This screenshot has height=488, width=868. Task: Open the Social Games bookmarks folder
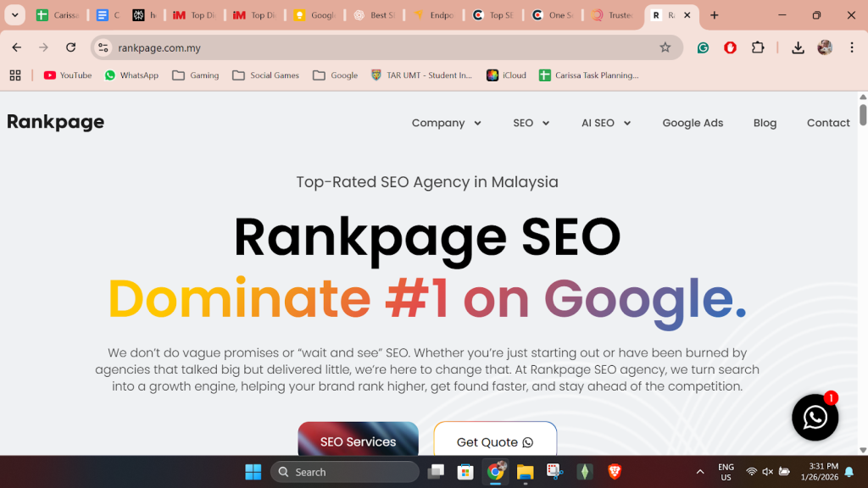[x=265, y=75]
